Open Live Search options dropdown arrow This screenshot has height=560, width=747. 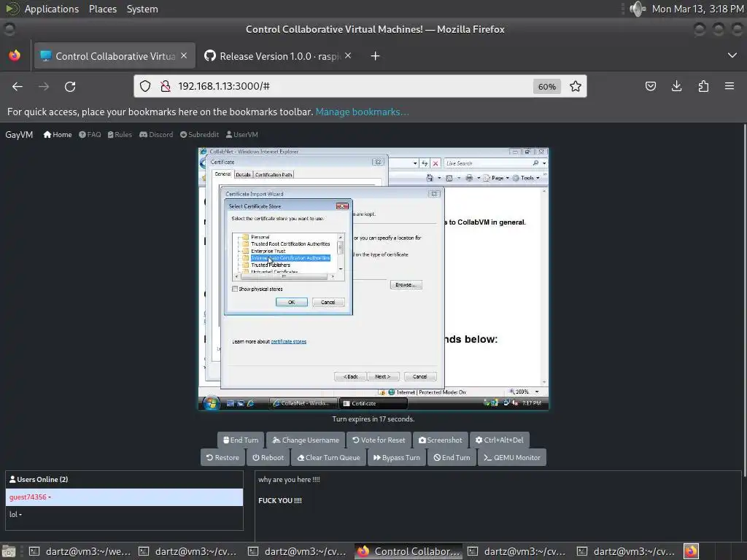(544, 163)
